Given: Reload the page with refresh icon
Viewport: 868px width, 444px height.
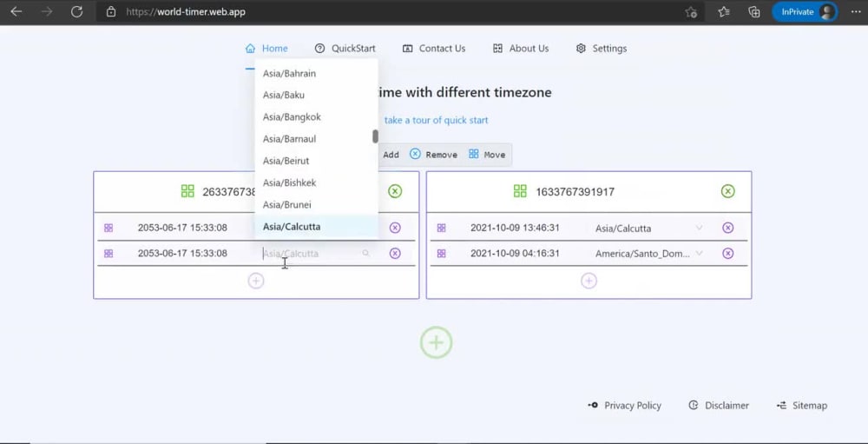Looking at the screenshot, I should 77,11.
